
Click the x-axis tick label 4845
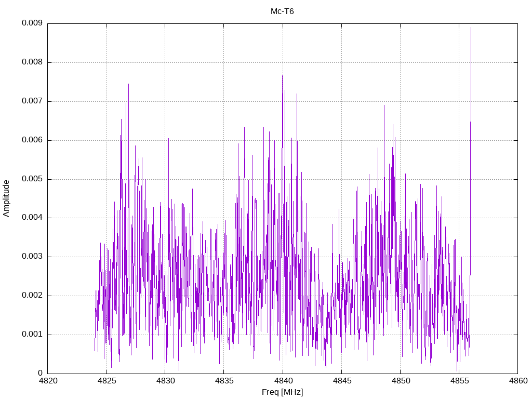click(x=342, y=381)
